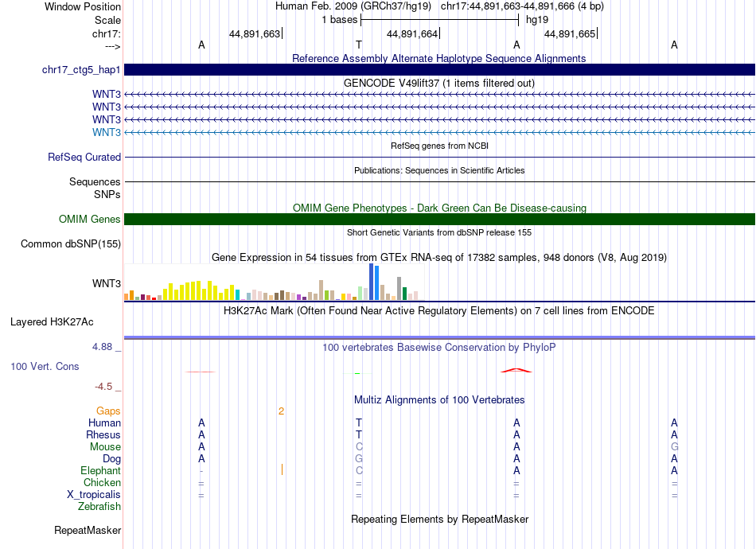
Task: Open the Reference Assembly Alternate Haplotype Sequence Alignments title
Action: click(x=438, y=58)
